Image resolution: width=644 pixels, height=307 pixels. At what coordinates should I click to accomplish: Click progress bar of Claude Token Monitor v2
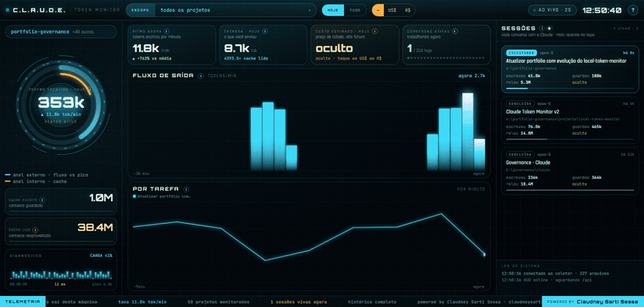coord(570,139)
